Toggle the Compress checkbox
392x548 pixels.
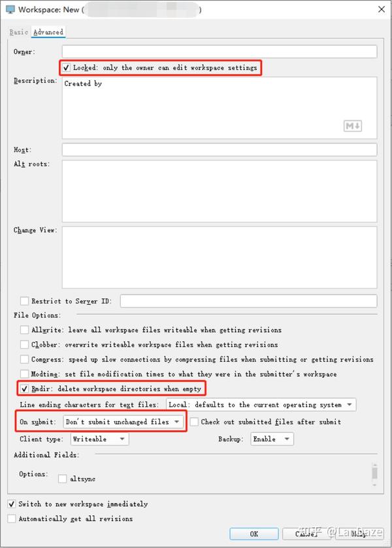tap(24, 359)
